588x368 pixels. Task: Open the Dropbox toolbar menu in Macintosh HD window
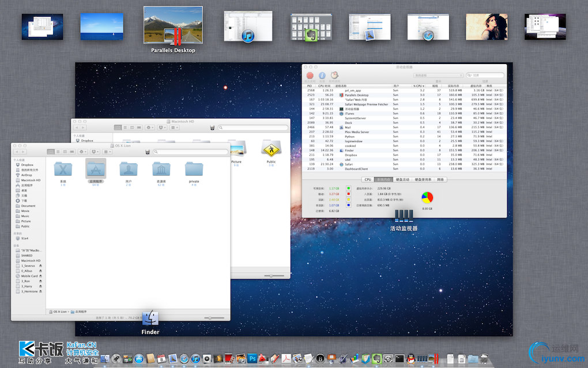tap(162, 127)
